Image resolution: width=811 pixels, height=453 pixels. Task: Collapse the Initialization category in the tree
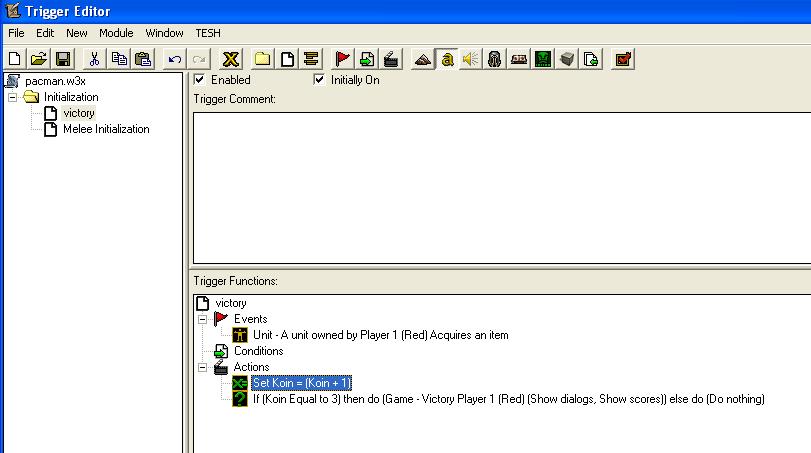point(12,97)
